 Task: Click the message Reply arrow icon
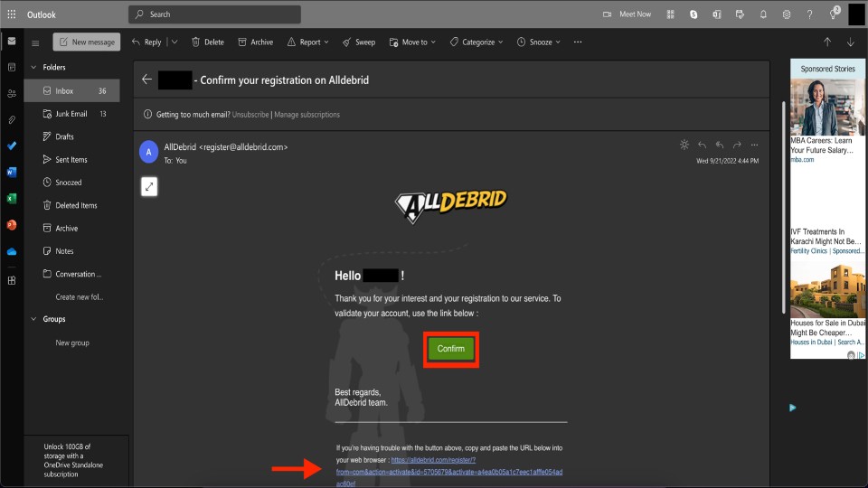702,145
